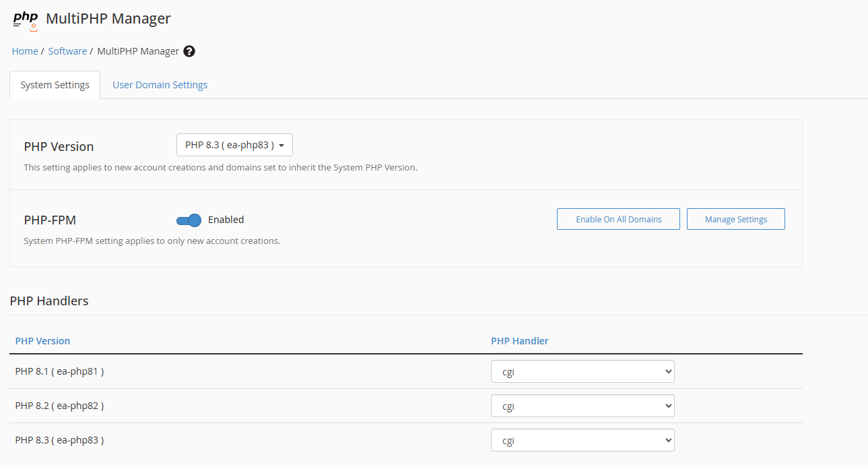Open the help question mark icon

click(189, 51)
